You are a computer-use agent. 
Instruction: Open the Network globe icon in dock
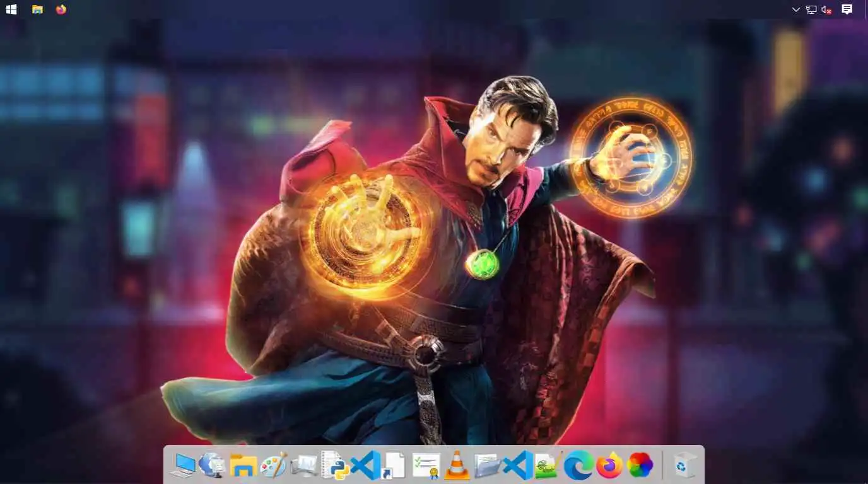point(212,466)
